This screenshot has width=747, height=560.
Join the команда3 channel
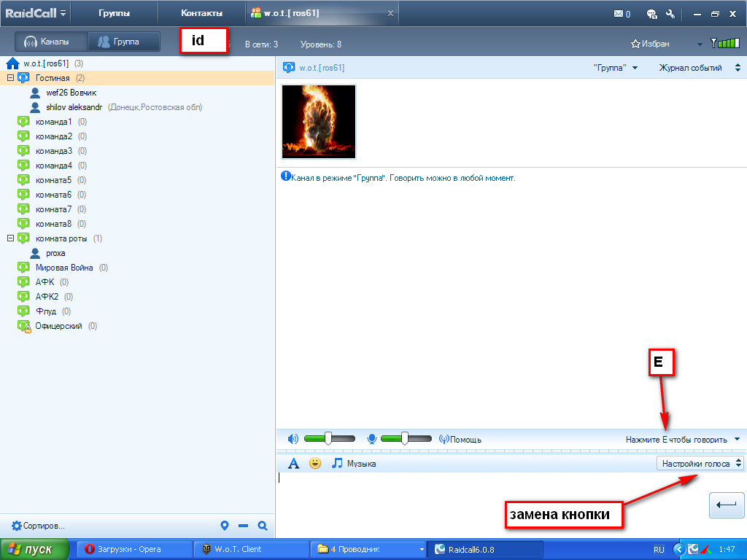pos(53,151)
